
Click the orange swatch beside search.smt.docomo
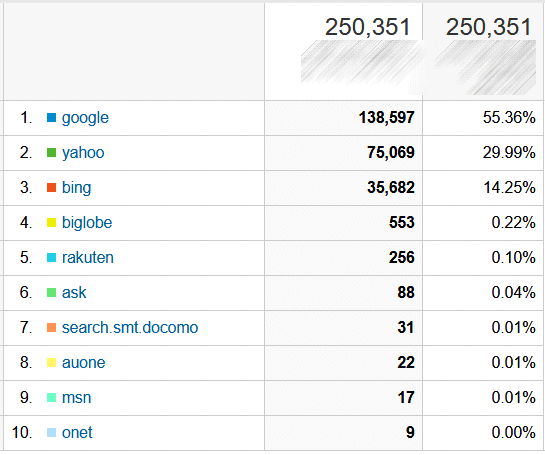51,327
